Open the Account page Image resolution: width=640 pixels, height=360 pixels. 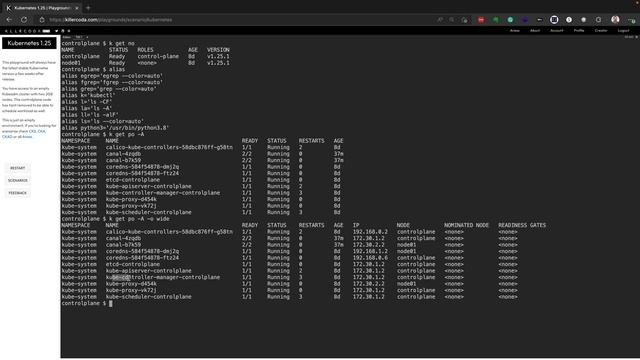(x=556, y=31)
